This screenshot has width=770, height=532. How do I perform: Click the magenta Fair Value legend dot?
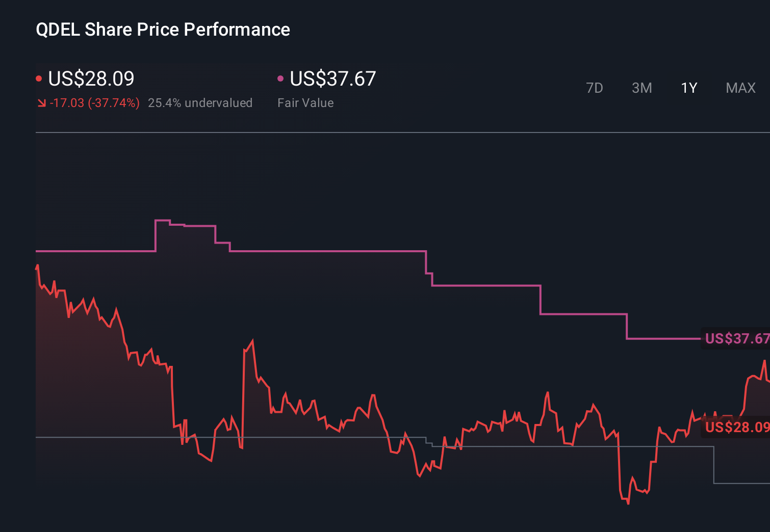point(280,77)
